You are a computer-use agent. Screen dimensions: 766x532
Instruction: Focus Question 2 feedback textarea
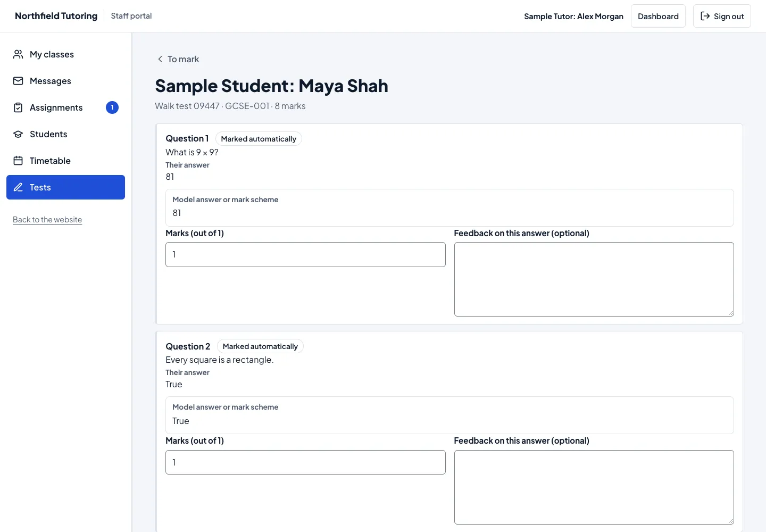(x=594, y=487)
